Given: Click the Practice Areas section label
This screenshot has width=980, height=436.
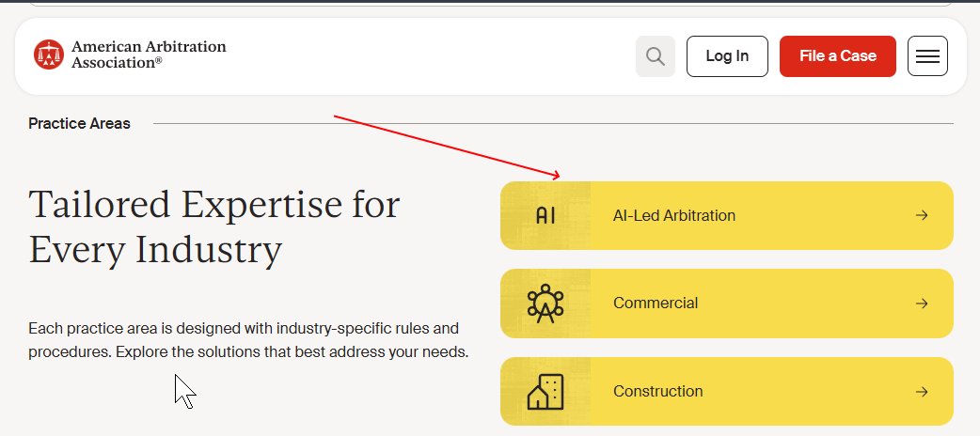Looking at the screenshot, I should tap(79, 124).
